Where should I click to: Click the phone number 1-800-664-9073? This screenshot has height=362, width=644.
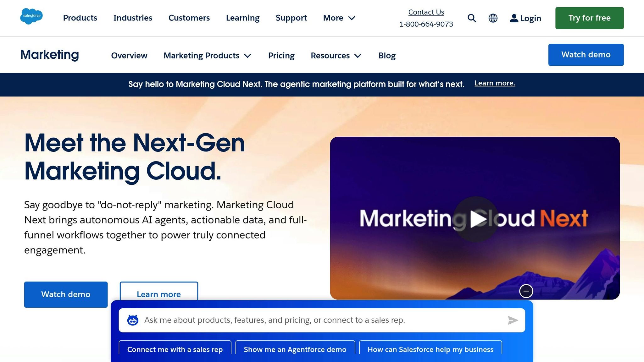coord(426,24)
